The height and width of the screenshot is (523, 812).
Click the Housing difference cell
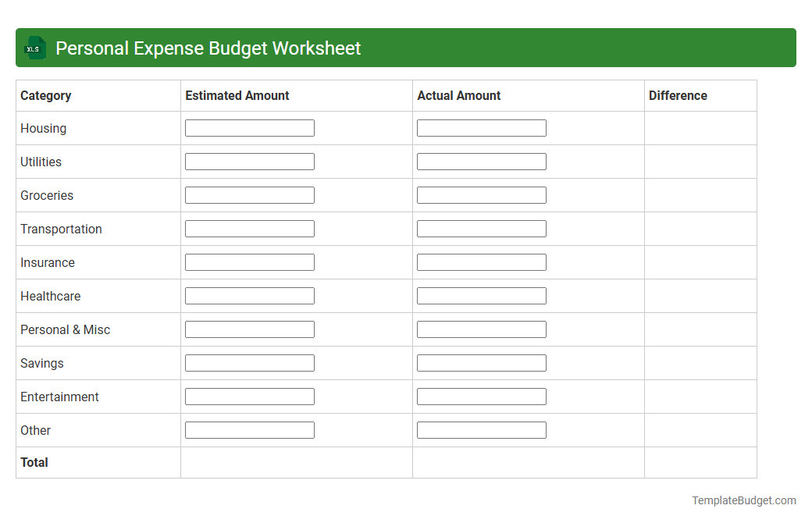point(700,128)
